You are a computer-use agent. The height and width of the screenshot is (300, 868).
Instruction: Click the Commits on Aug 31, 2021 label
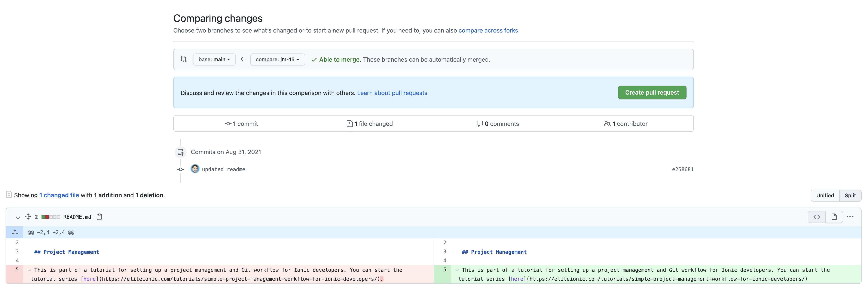click(226, 152)
